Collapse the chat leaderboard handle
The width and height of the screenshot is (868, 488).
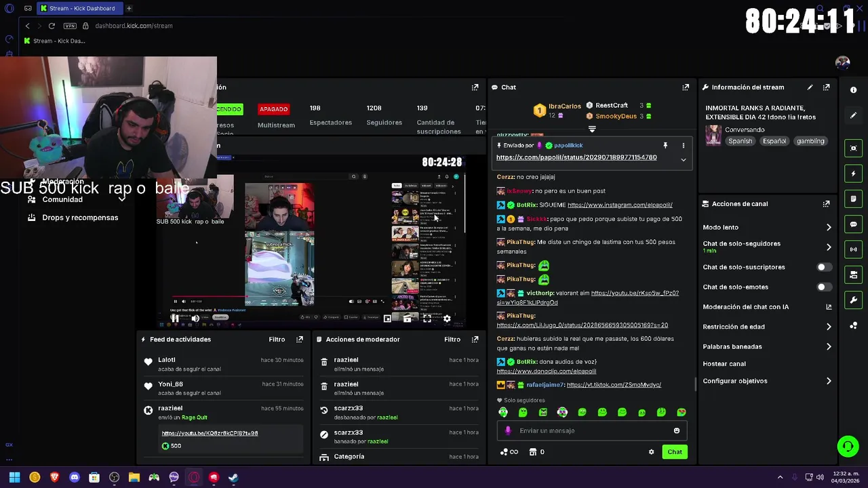(592, 129)
